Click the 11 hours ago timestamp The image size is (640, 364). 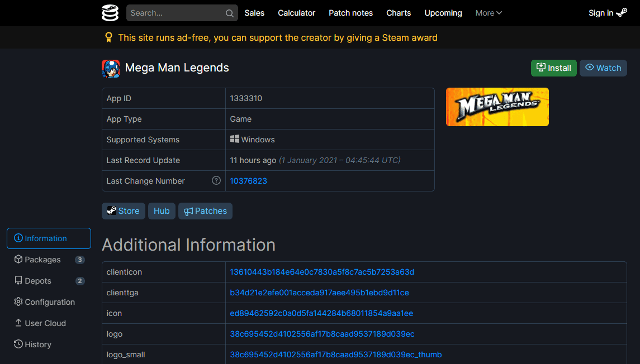[x=253, y=160]
